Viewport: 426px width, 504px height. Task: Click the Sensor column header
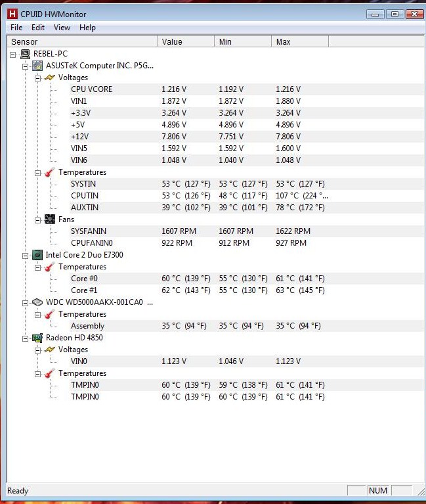[82, 42]
